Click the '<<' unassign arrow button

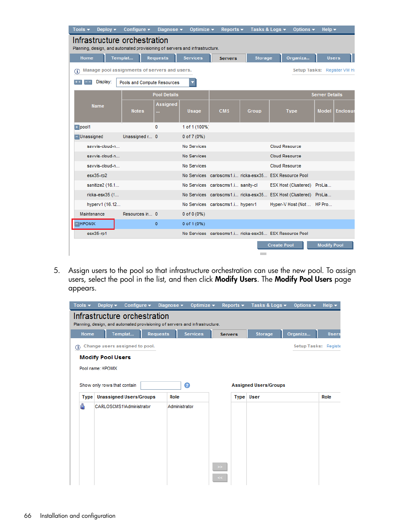tap(220, 478)
